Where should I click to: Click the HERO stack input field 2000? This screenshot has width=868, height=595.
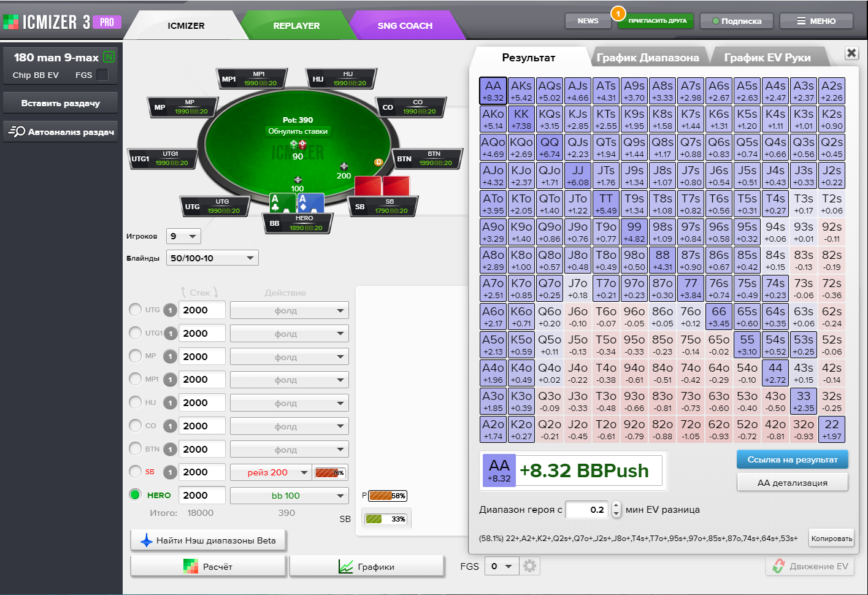(202, 495)
